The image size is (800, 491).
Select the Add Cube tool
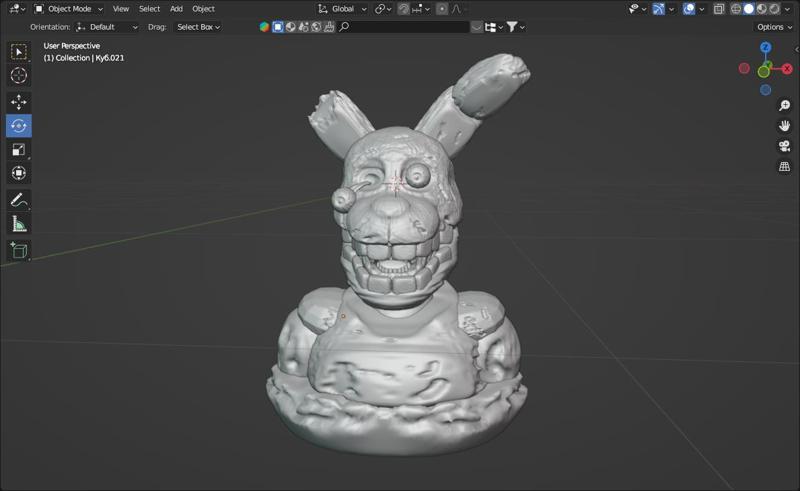(x=19, y=250)
